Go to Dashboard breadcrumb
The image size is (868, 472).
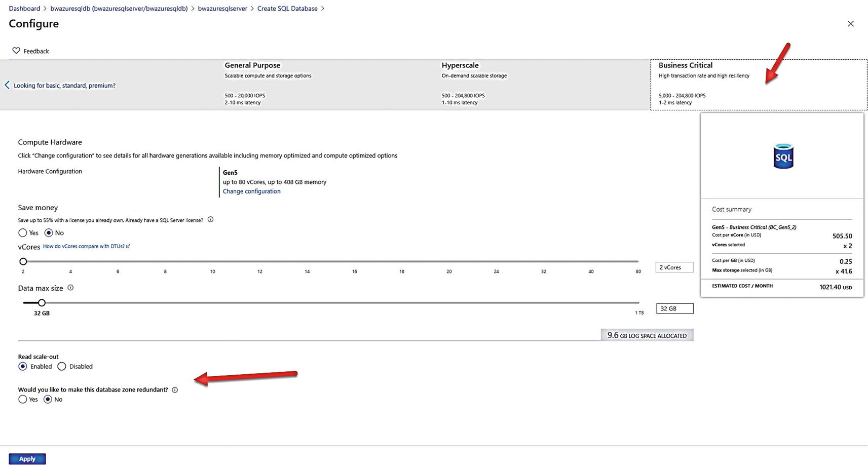(24, 9)
